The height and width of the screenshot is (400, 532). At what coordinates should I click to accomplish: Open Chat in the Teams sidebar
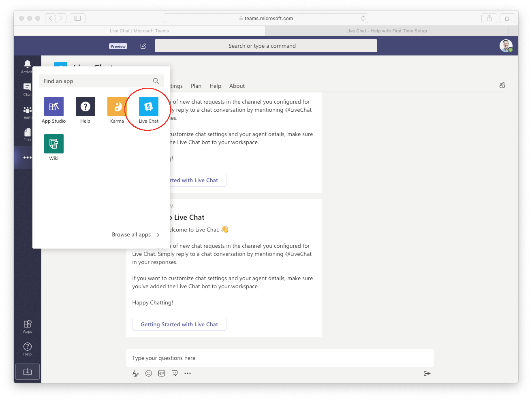[27, 89]
